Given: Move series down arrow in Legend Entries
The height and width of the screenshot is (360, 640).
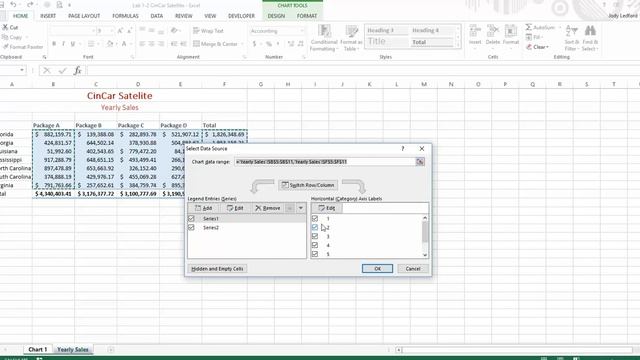Looking at the screenshot, I should coord(301,208).
